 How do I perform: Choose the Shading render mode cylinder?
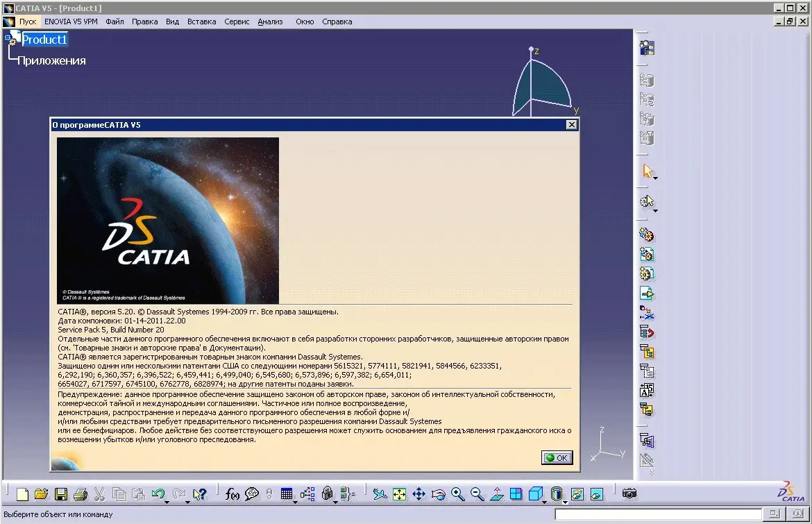click(556, 494)
